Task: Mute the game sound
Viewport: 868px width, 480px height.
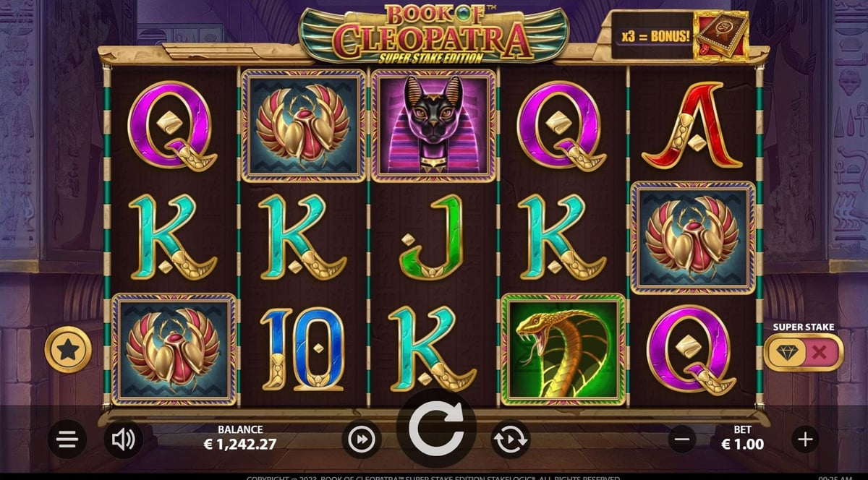Action: [124, 439]
